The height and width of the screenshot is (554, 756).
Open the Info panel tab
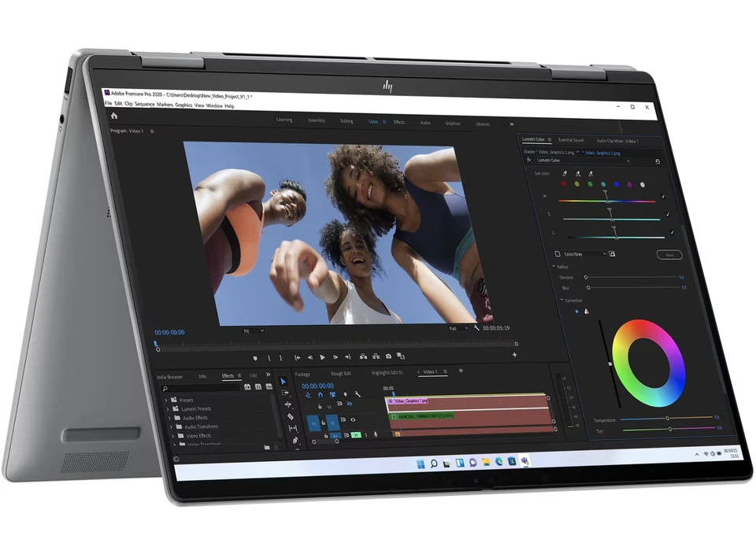[x=202, y=376]
